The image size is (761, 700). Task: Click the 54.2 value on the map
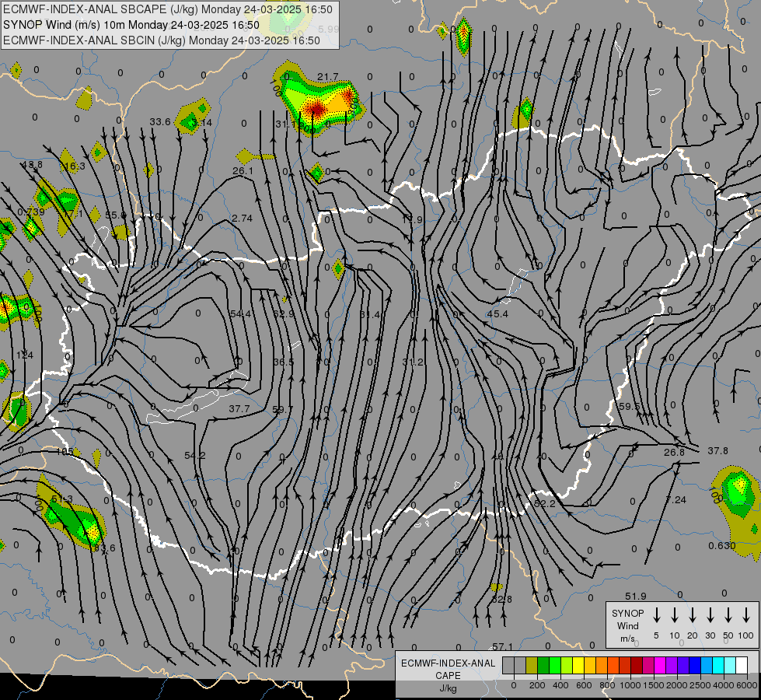[195, 455]
